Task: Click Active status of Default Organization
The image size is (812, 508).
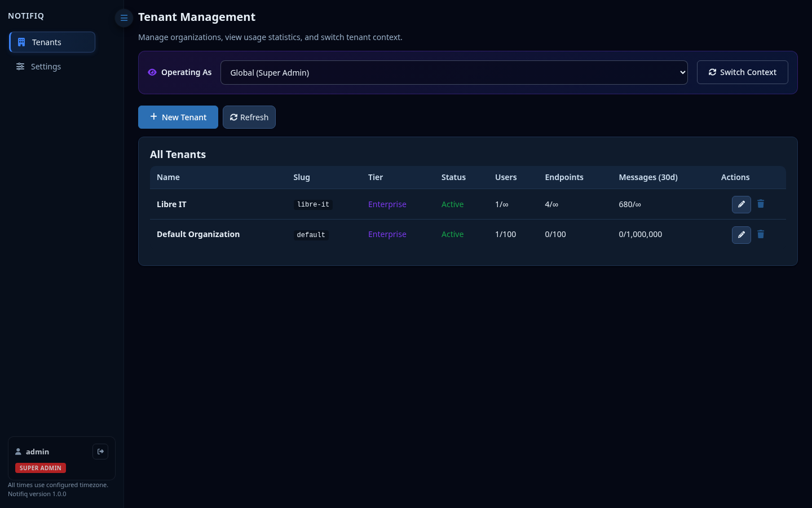Action: coord(452,234)
